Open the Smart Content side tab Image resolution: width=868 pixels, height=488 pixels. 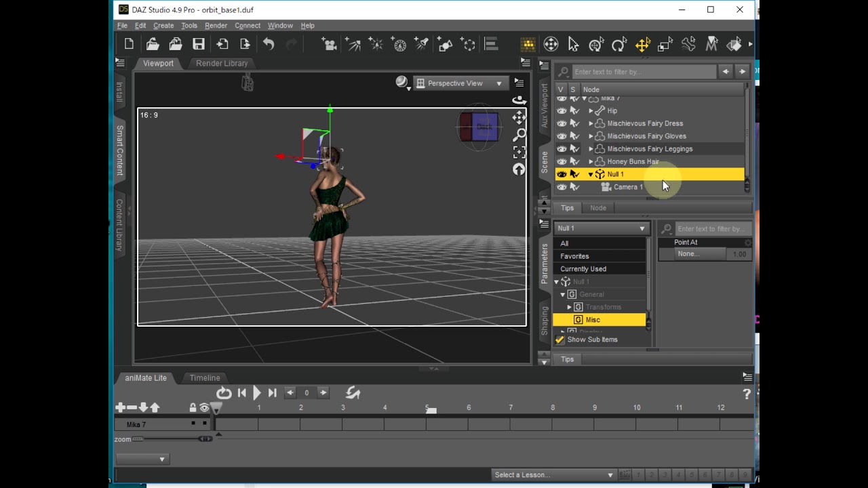tap(119, 150)
